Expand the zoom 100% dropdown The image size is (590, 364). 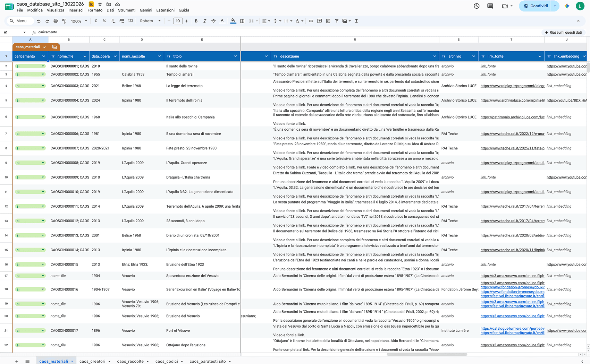(x=79, y=21)
